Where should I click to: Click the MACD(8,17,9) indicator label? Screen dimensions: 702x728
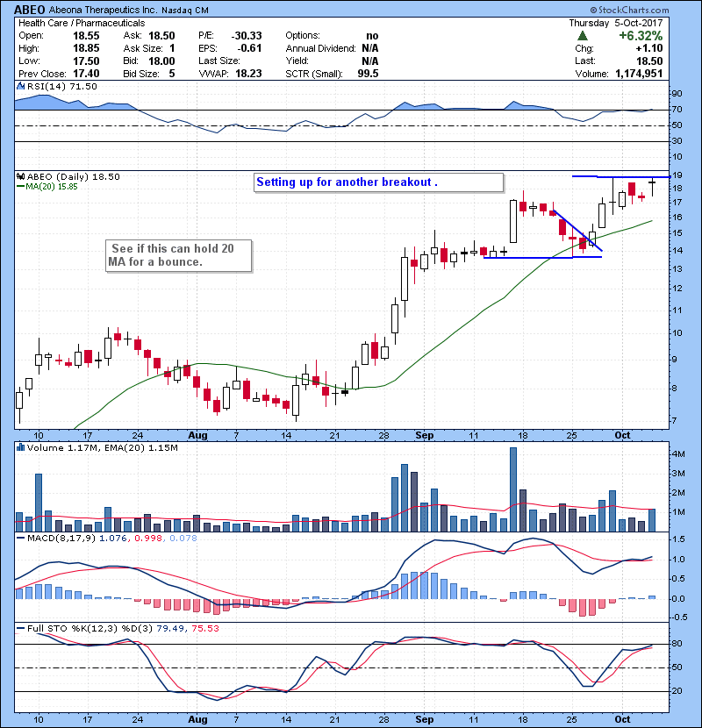click(x=61, y=539)
